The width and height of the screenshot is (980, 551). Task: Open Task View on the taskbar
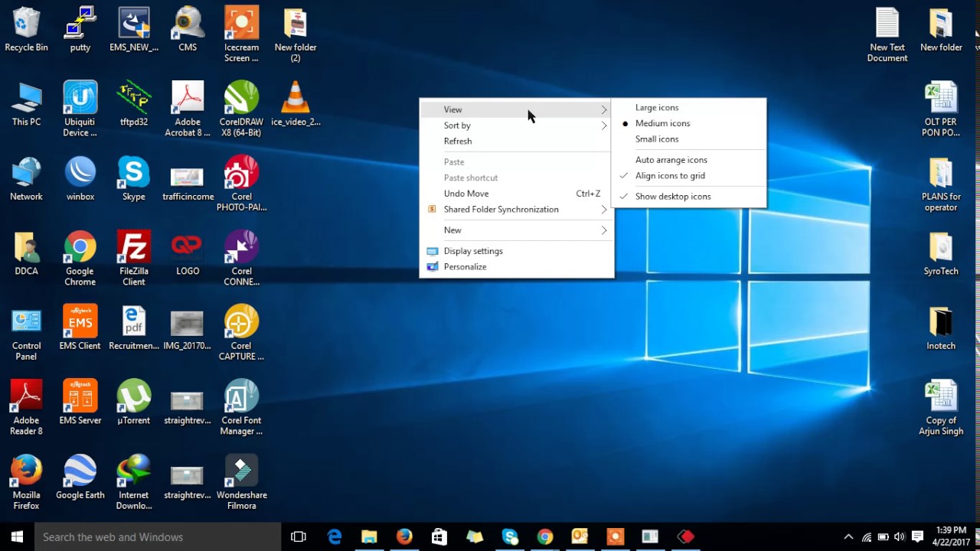click(299, 537)
